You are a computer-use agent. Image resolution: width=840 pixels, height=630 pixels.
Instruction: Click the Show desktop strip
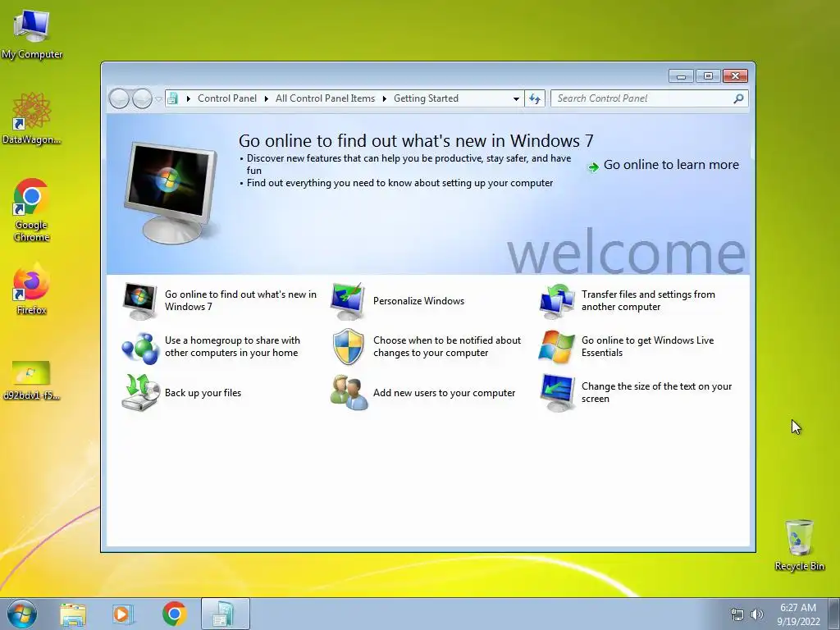(834, 614)
